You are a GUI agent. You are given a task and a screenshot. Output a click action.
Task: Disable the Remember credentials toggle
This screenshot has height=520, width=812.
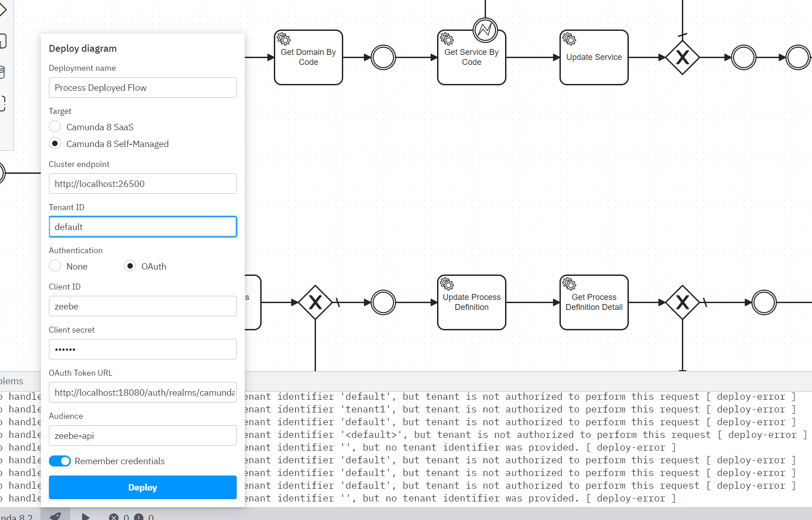click(x=60, y=461)
